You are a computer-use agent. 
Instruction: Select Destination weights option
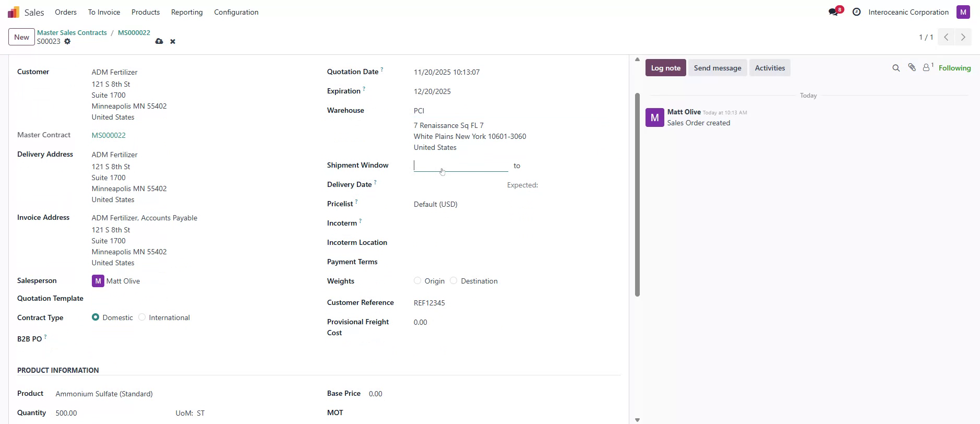click(453, 280)
